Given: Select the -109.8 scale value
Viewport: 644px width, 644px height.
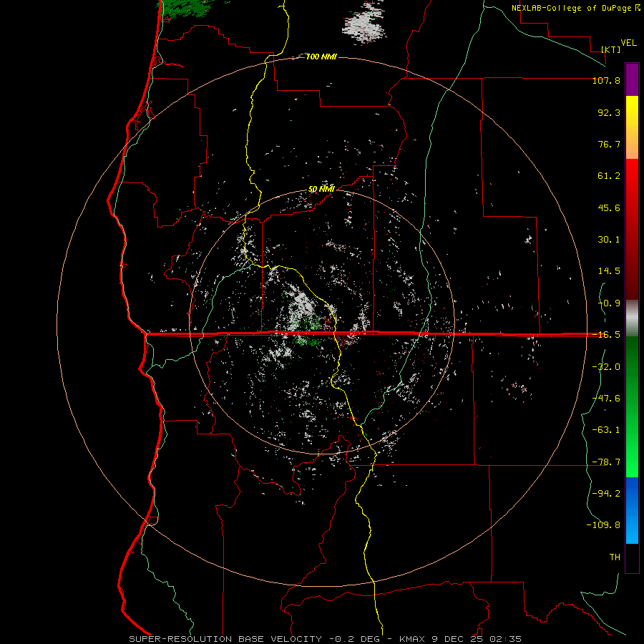Looking at the screenshot, I should tap(603, 525).
